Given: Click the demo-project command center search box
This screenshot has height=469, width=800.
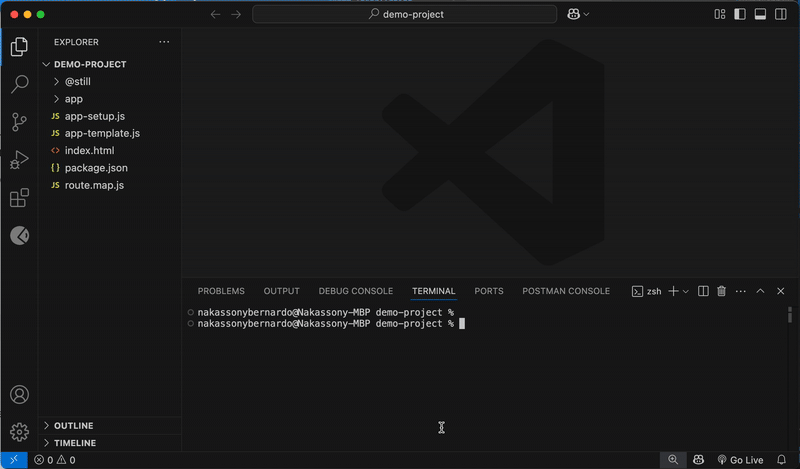Looking at the screenshot, I should coord(405,14).
